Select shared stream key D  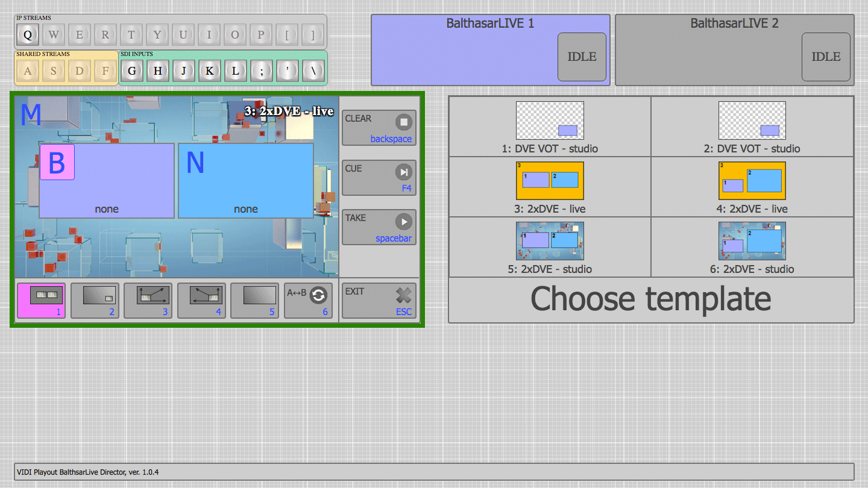80,71
